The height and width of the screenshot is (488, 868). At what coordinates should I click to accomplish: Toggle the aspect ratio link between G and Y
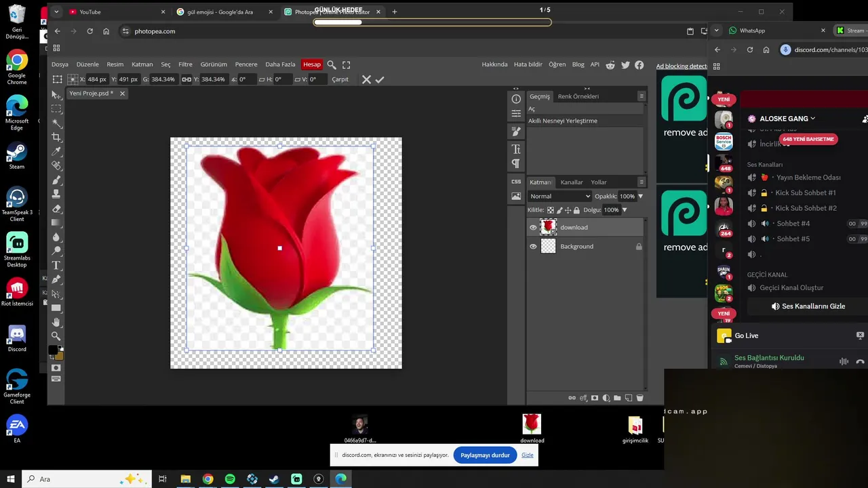[x=186, y=79]
